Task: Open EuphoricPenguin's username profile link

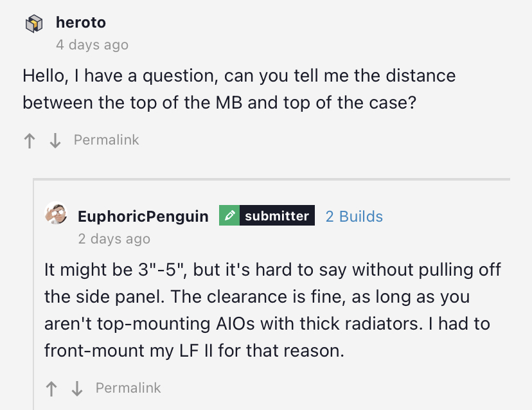Action: point(143,217)
